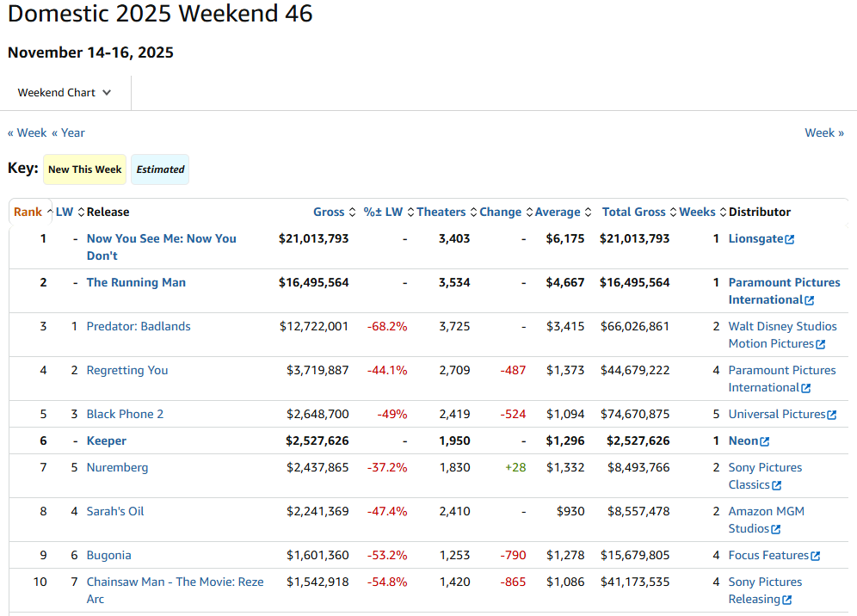The height and width of the screenshot is (616, 857).
Task: Click external link icon next to Neon
Action: 765,441
